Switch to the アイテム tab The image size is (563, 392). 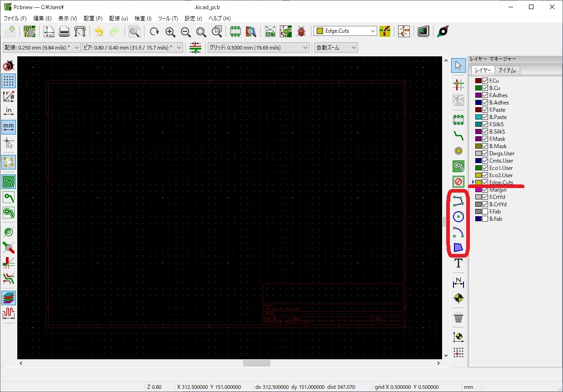(x=508, y=70)
